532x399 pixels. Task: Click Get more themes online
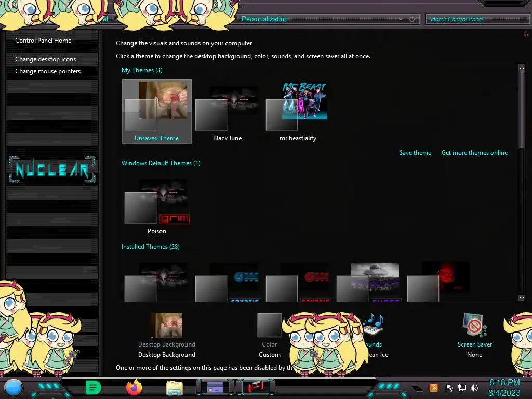[x=474, y=153]
